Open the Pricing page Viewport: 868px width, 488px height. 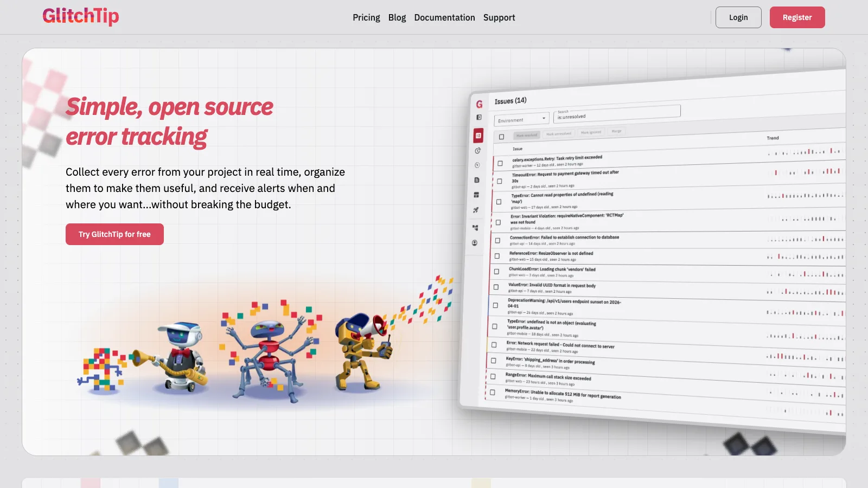pos(366,17)
